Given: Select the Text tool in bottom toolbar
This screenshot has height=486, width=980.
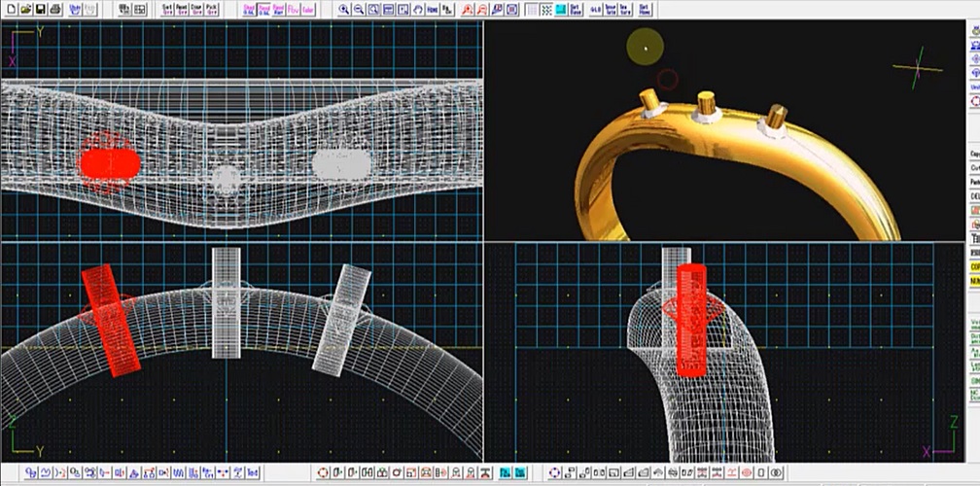Looking at the screenshot, I should pyautogui.click(x=253, y=472).
